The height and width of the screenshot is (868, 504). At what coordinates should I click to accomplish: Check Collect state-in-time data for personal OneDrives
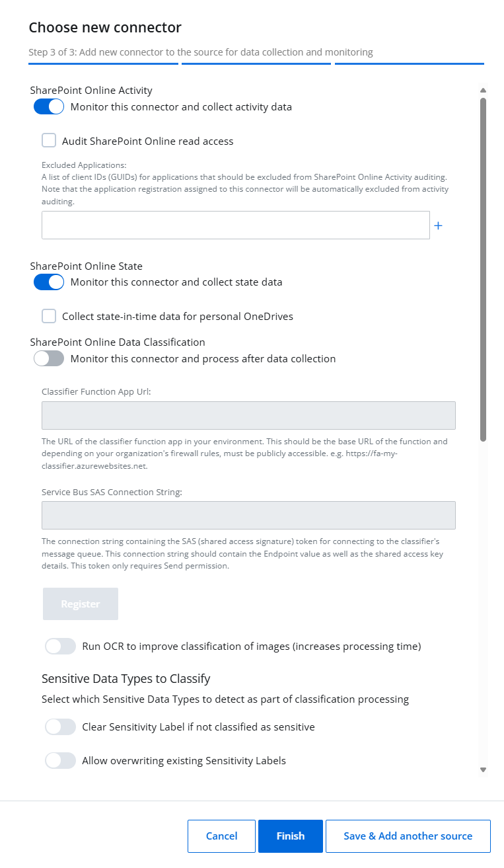(49, 316)
